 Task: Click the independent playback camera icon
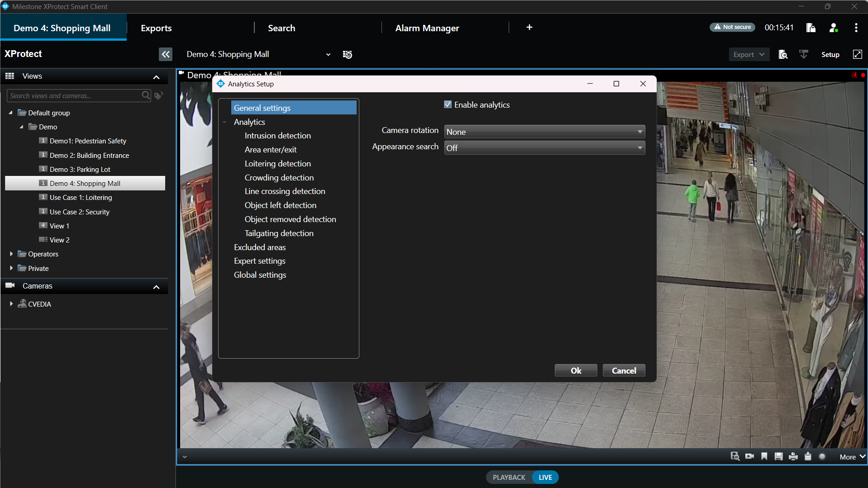[x=749, y=456]
